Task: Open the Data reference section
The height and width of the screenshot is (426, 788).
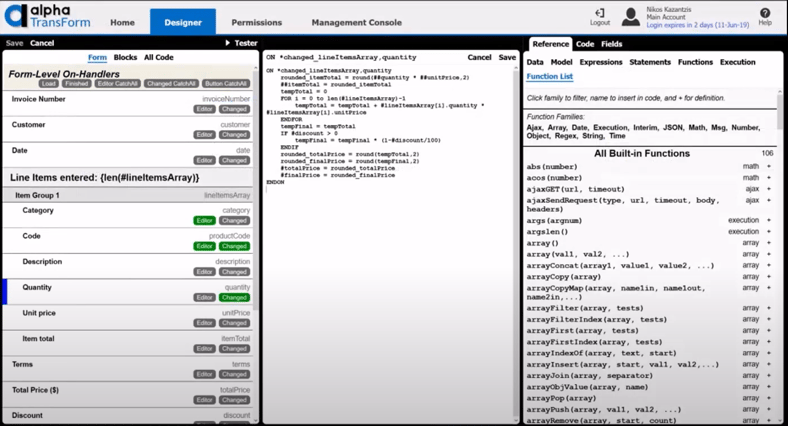Action: [535, 62]
